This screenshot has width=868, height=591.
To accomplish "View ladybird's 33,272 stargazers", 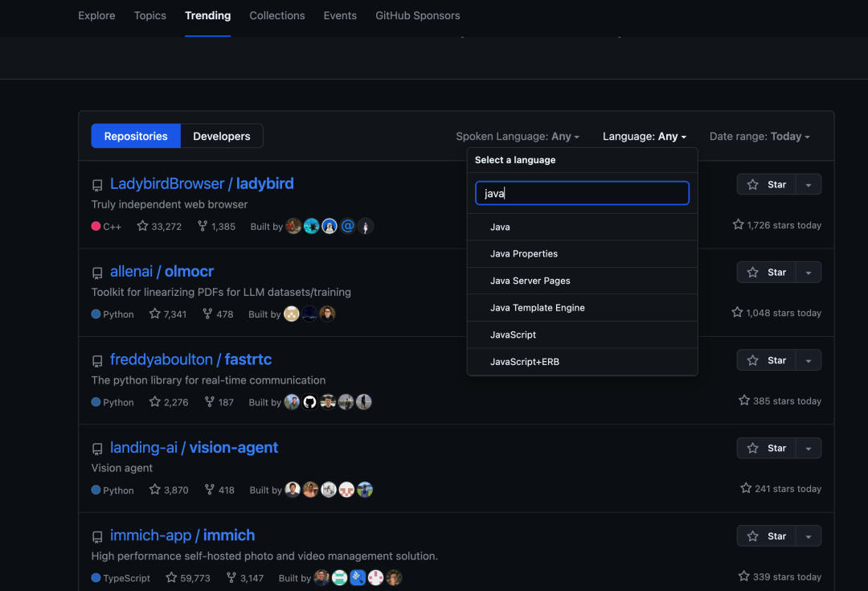I will coord(159,226).
